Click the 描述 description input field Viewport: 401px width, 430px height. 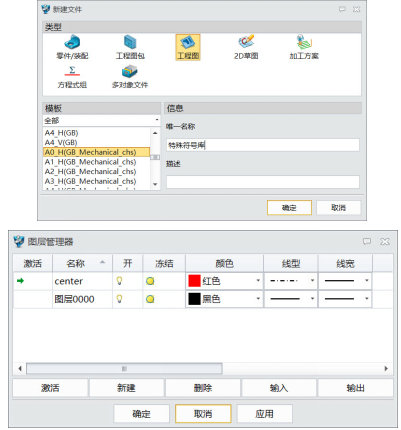coord(263,182)
